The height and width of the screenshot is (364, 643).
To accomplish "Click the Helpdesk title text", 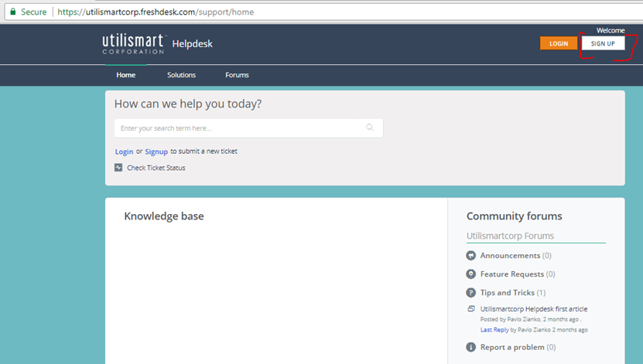I will [193, 44].
